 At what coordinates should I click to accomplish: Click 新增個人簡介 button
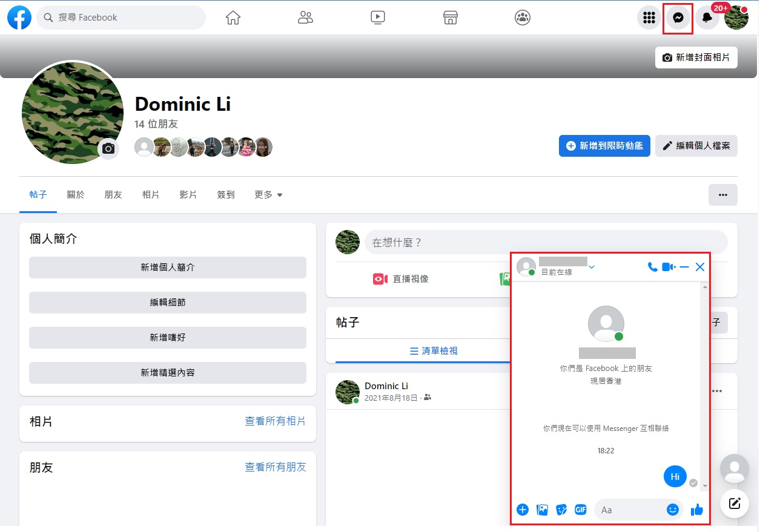[x=168, y=268]
